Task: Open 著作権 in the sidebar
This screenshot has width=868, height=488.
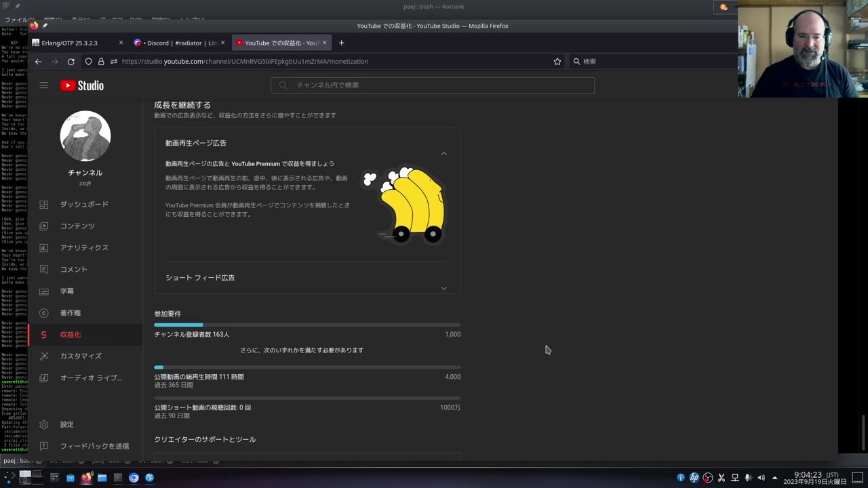Action: coord(85,312)
